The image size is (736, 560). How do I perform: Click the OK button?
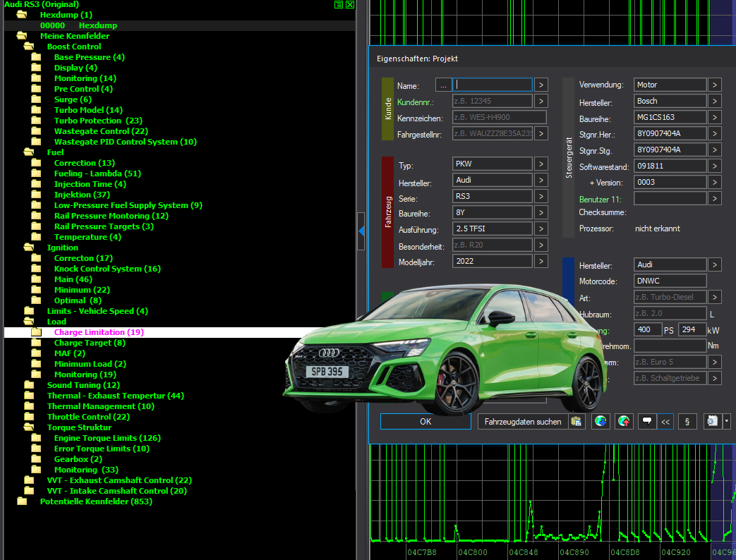tap(426, 421)
